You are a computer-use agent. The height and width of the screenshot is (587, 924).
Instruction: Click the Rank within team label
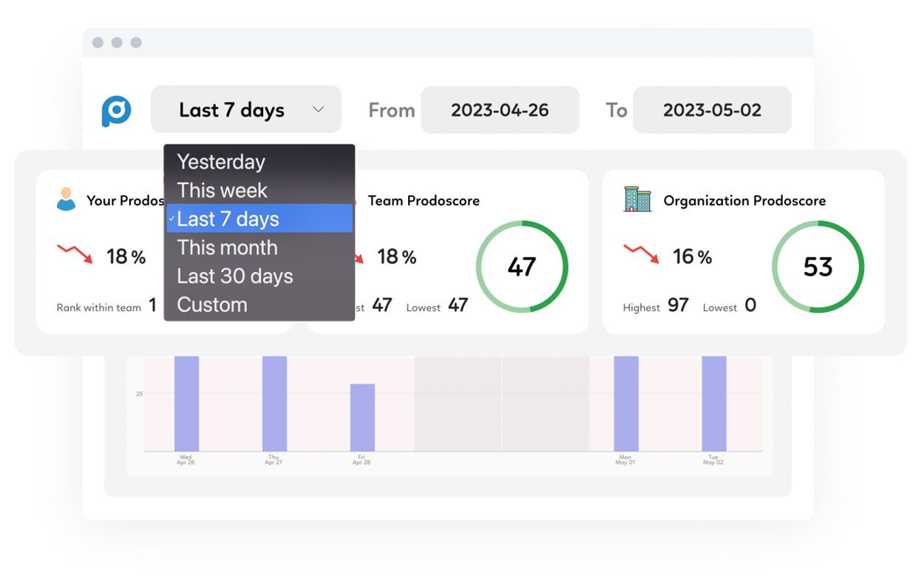coord(98,308)
